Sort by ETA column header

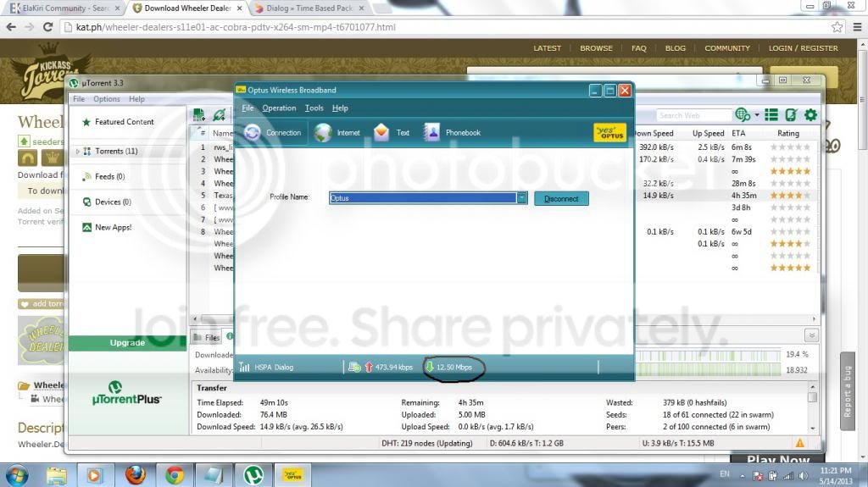[738, 133]
